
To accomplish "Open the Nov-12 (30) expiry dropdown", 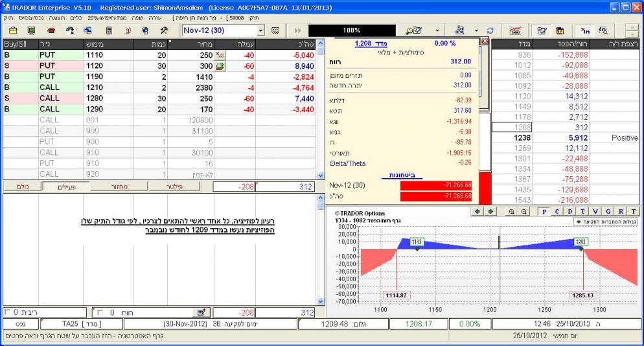I will click(x=261, y=30).
